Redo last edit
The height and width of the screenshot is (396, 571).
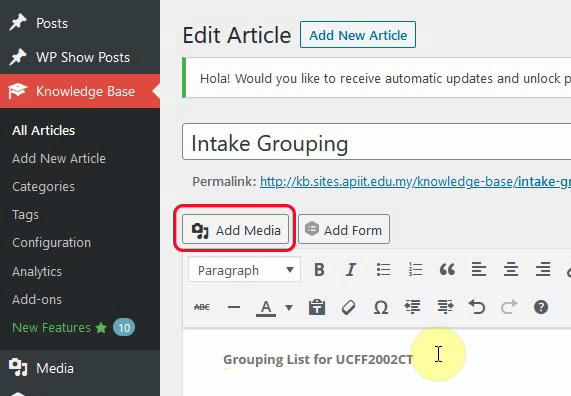[509, 307]
